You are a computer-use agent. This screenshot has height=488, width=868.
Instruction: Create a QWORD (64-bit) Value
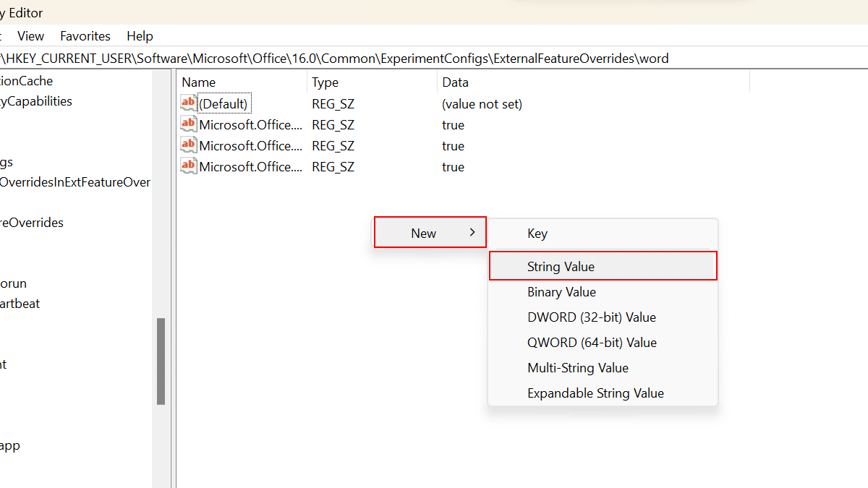590,342
